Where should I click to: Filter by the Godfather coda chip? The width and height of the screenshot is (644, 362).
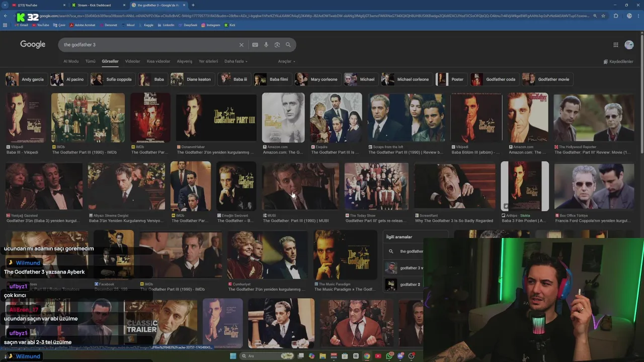pos(494,79)
